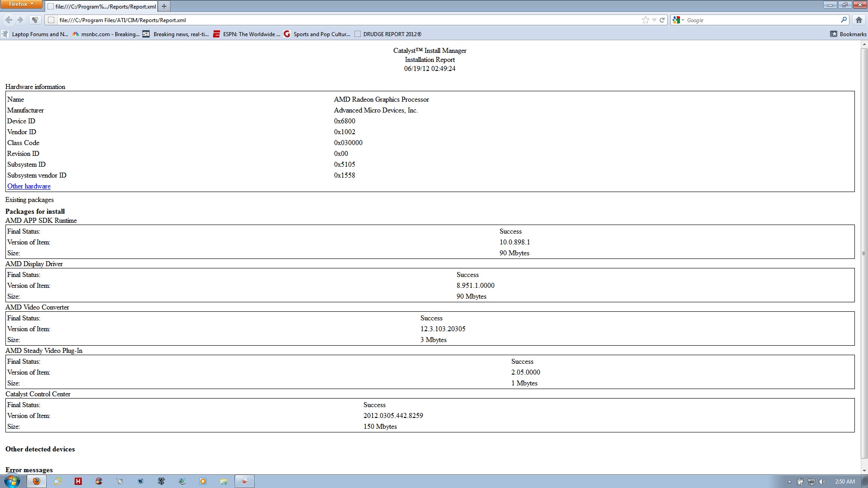Click version 2012.0305.442.8259 text
868x488 pixels.
(393, 416)
